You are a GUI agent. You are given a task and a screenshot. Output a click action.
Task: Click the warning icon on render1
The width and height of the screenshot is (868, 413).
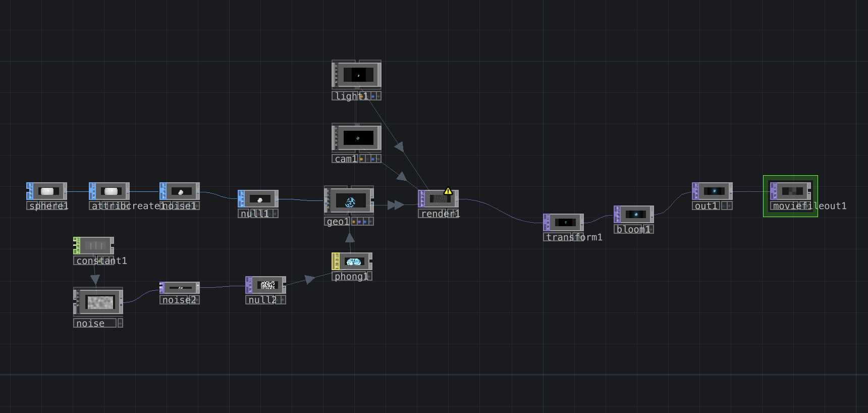click(448, 191)
